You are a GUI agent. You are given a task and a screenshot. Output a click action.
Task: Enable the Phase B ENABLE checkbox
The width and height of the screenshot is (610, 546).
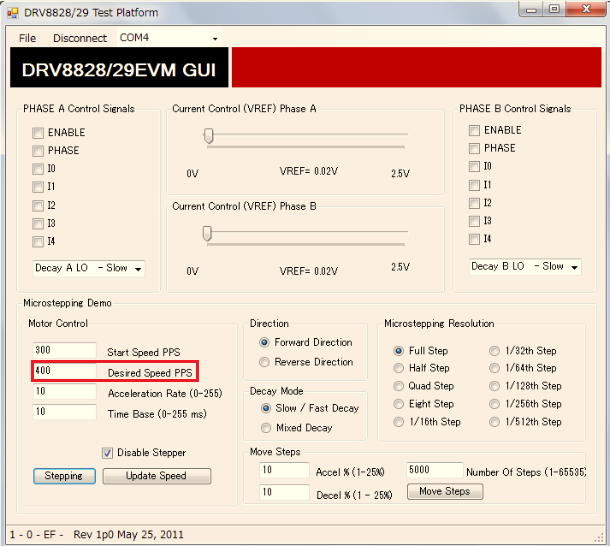pos(474,130)
